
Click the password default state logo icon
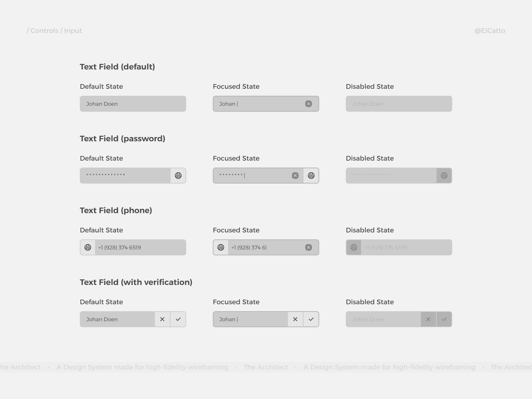pos(178,176)
